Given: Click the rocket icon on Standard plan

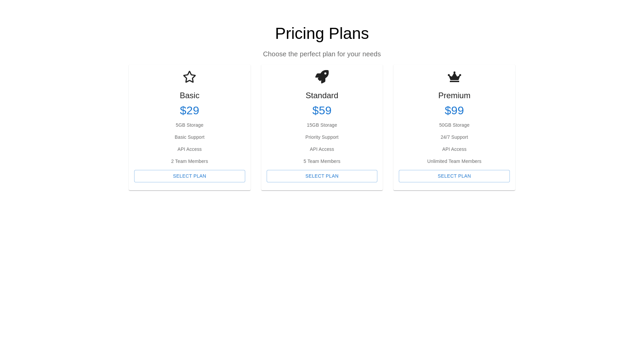Looking at the screenshot, I should pos(322,77).
